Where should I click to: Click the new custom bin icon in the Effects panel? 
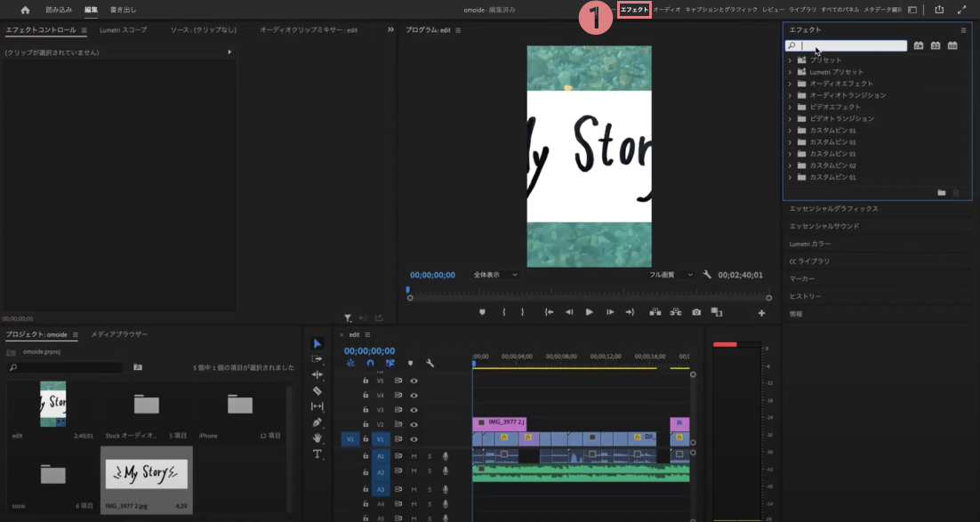941,193
